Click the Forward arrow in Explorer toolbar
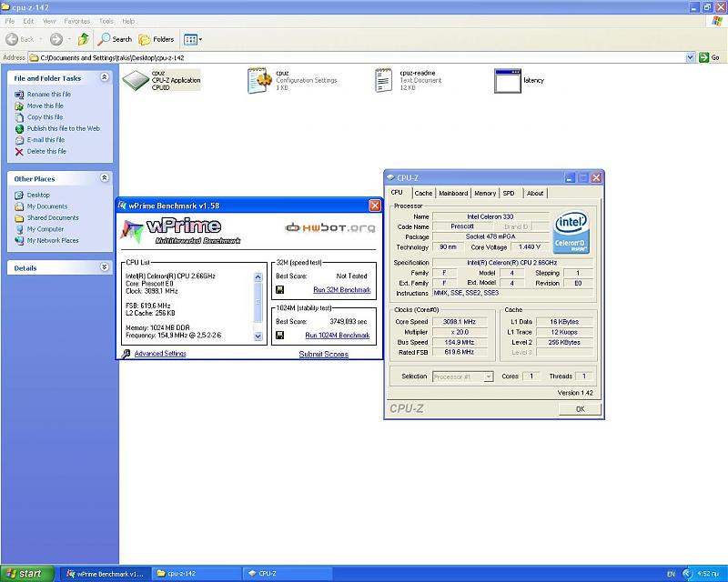Viewport: 728px width, 582px height. [x=56, y=39]
